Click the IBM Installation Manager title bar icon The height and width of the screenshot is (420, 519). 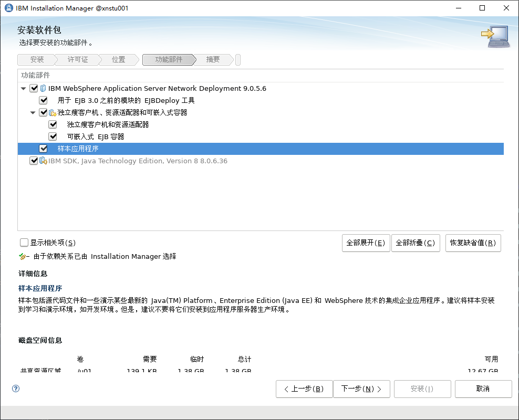tap(8, 8)
